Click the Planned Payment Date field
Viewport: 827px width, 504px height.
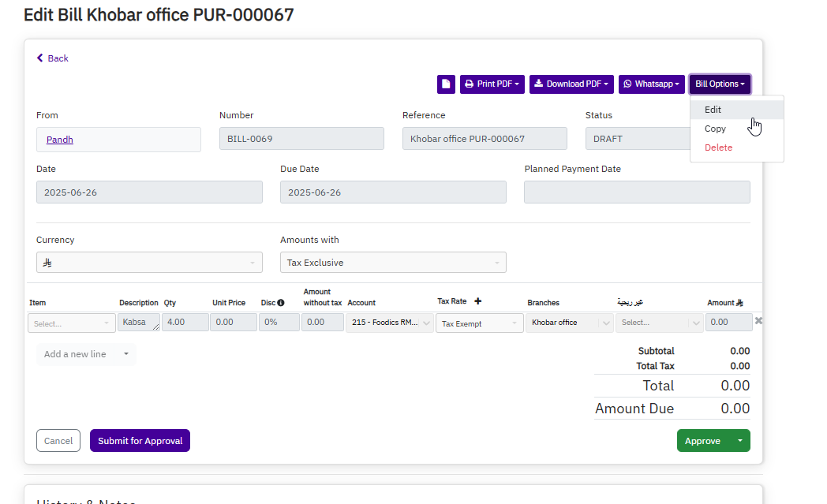(637, 192)
